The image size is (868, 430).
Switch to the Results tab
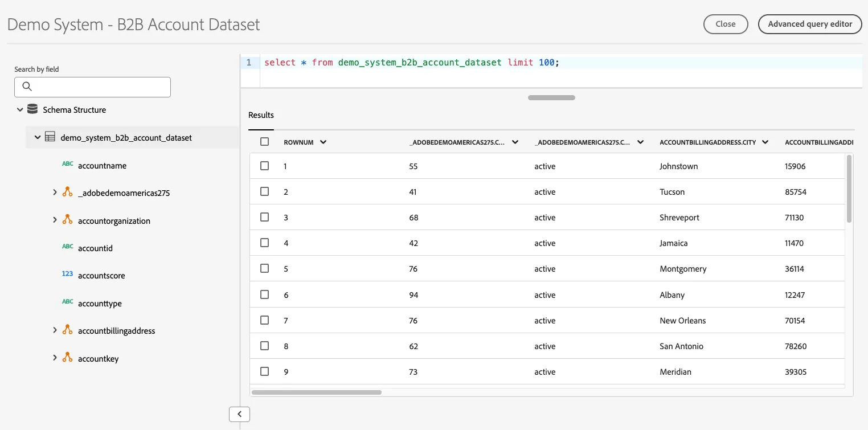coord(261,115)
